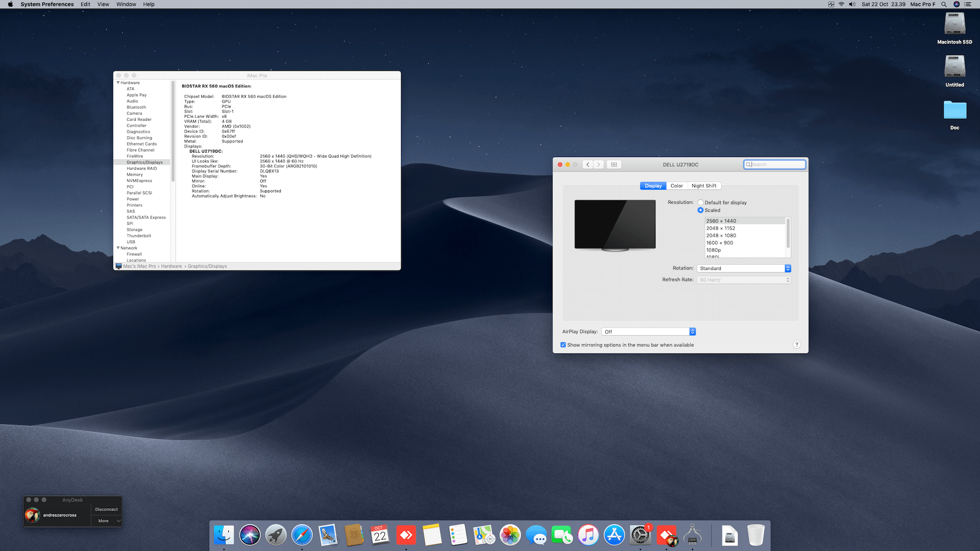Switch to Color tab

(x=677, y=186)
